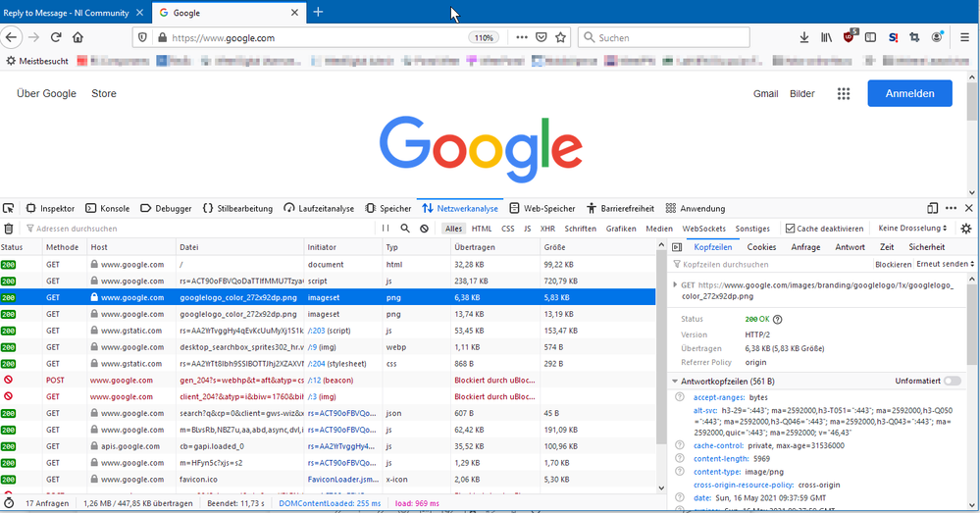Open performance analysis stopwatch in status bar

(x=9, y=503)
